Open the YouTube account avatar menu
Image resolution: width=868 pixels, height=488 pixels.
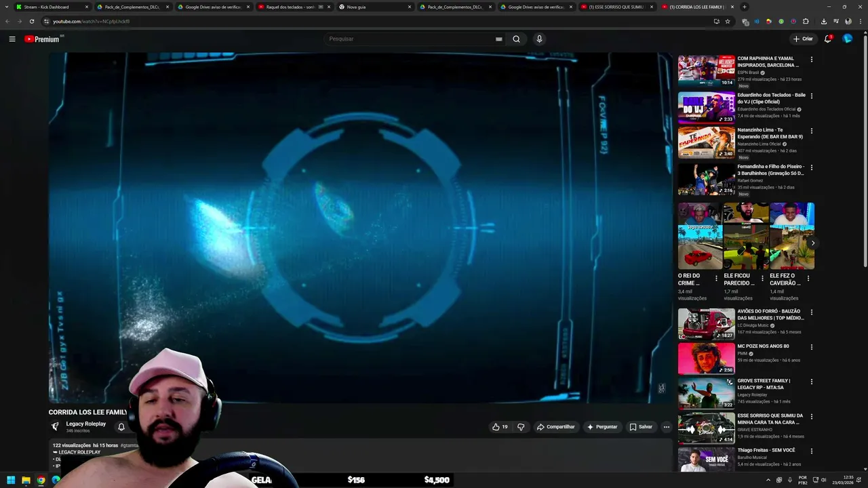(848, 39)
